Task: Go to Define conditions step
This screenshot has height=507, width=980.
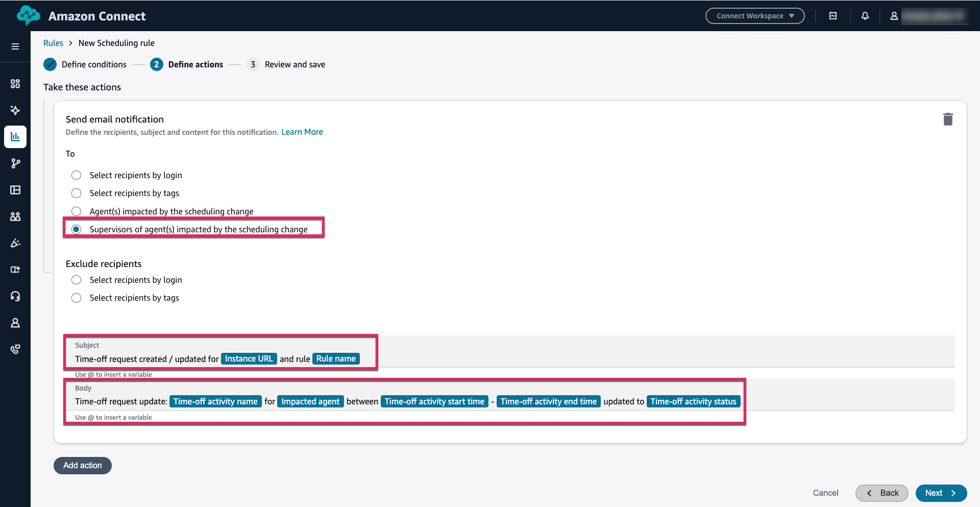Action: point(85,64)
